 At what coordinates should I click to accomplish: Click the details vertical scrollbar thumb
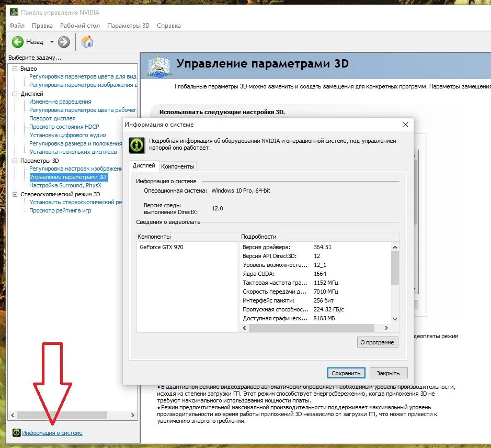[x=395, y=268]
